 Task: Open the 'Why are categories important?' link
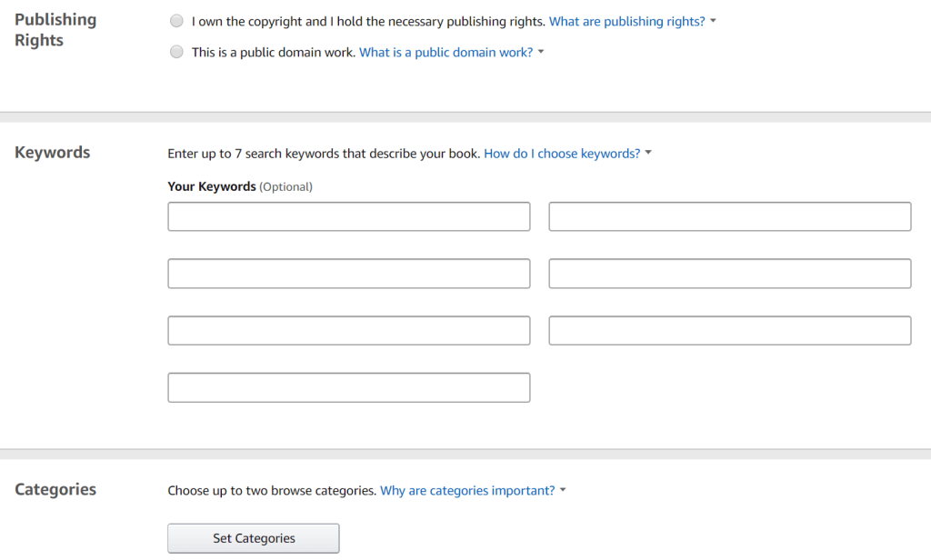coord(467,491)
